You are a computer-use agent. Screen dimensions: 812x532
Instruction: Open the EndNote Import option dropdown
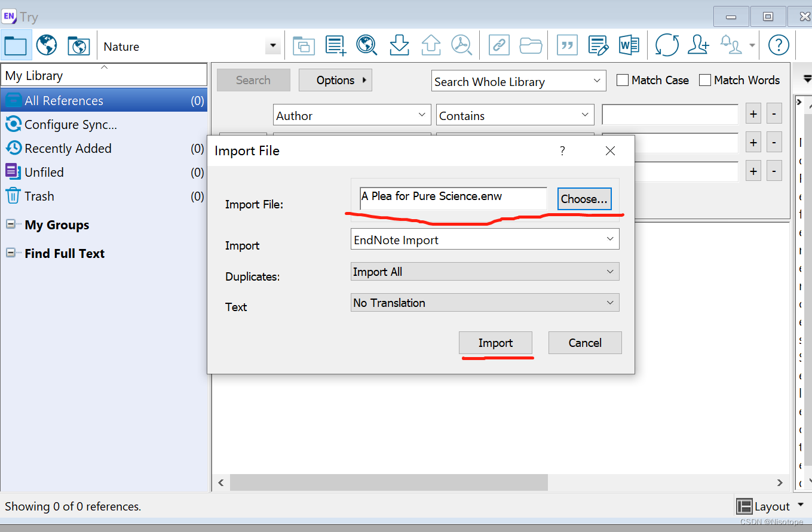coord(485,239)
